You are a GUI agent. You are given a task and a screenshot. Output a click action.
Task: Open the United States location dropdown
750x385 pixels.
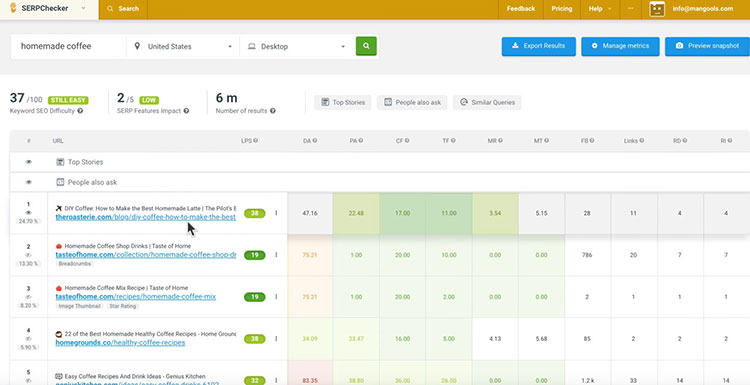pos(183,46)
